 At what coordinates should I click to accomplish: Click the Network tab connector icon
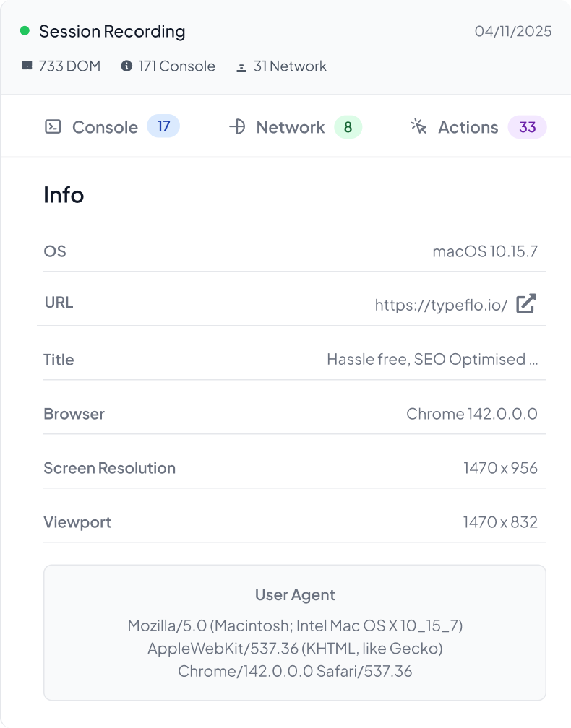237,127
